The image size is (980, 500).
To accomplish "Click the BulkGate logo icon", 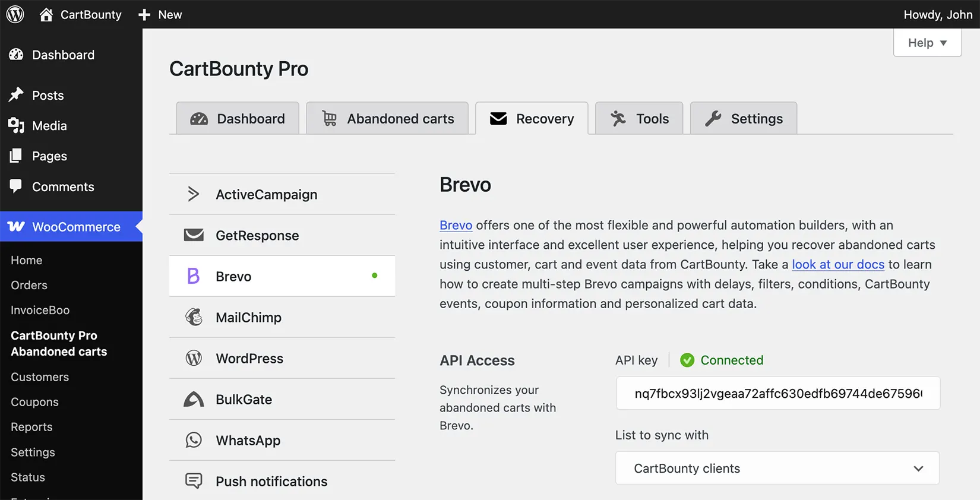I will 194,399.
